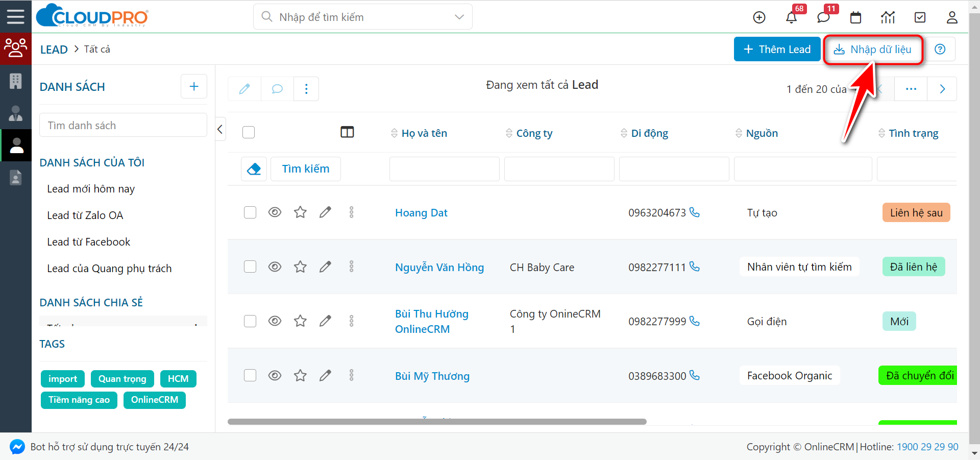This screenshot has width=980, height=460.
Task: Sort by Nguồn column
Action: (x=756, y=133)
